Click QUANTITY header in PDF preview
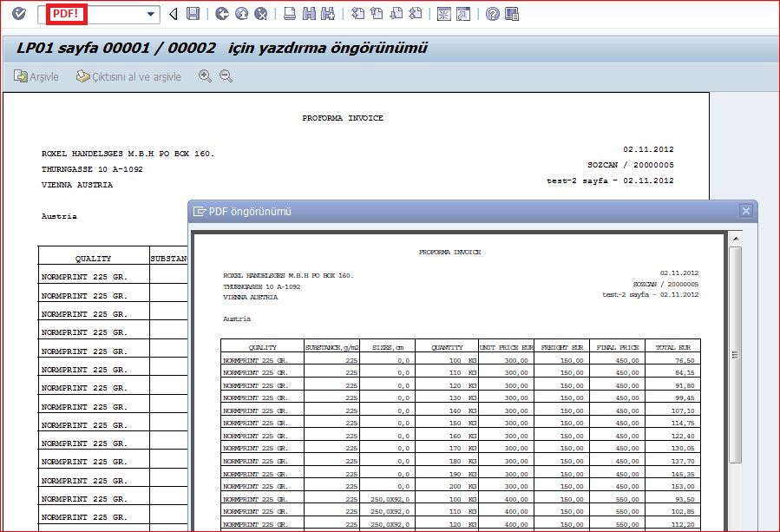This screenshot has width=780, height=532. [x=447, y=347]
